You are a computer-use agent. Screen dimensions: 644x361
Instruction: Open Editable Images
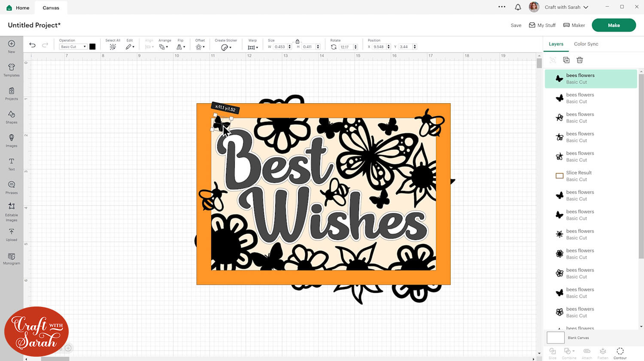(12, 212)
